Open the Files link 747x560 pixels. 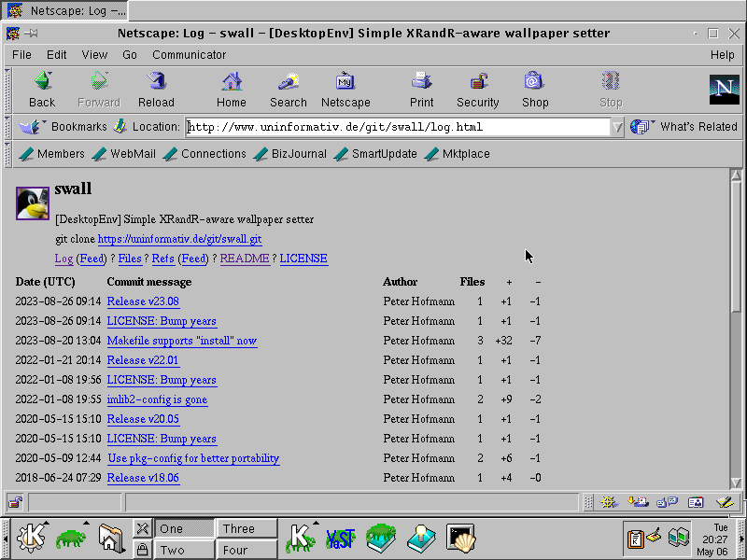(x=130, y=259)
